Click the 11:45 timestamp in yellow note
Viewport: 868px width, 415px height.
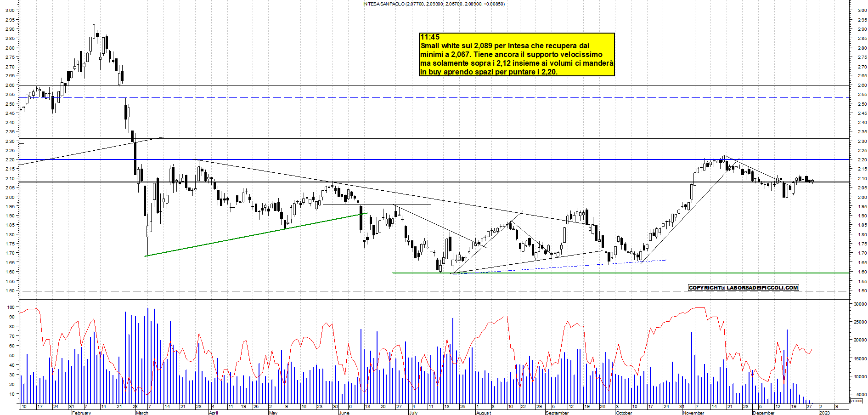click(x=430, y=37)
